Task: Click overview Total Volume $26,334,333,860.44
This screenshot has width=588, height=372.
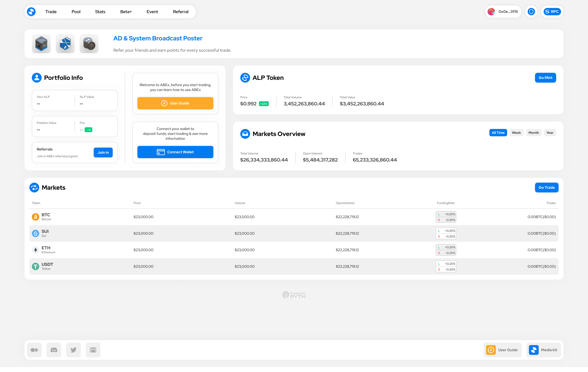Action: (264, 160)
